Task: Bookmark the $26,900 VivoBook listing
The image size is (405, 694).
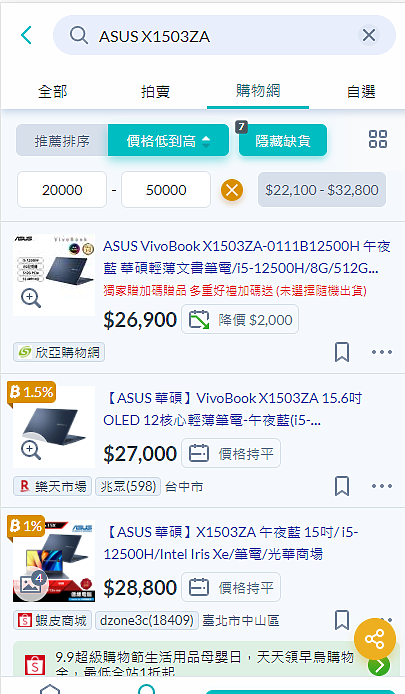Action: pyautogui.click(x=342, y=352)
